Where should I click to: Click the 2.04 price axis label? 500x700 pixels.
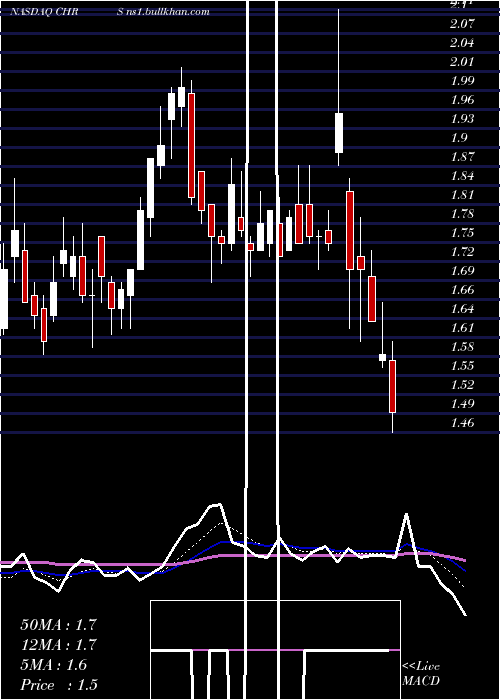click(462, 43)
